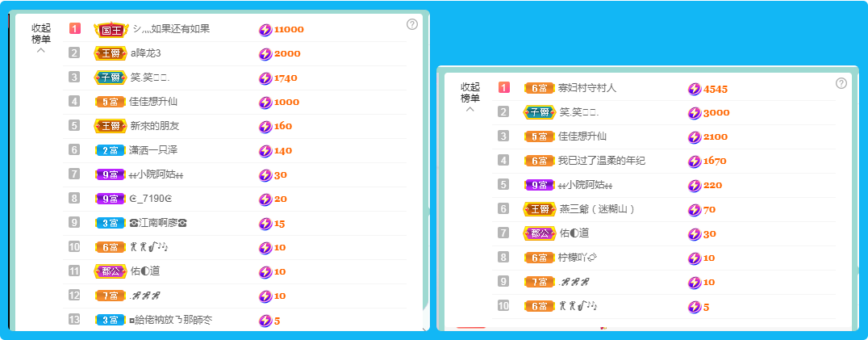Click the red rank 1 marker before 国王
The width and height of the screenshot is (868, 340).
(x=75, y=28)
